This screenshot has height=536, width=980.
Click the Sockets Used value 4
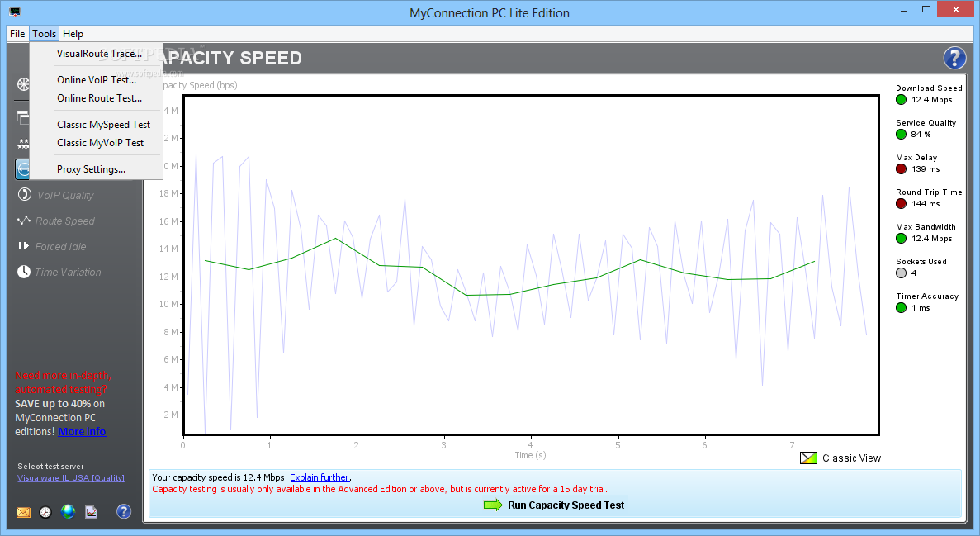pos(914,273)
